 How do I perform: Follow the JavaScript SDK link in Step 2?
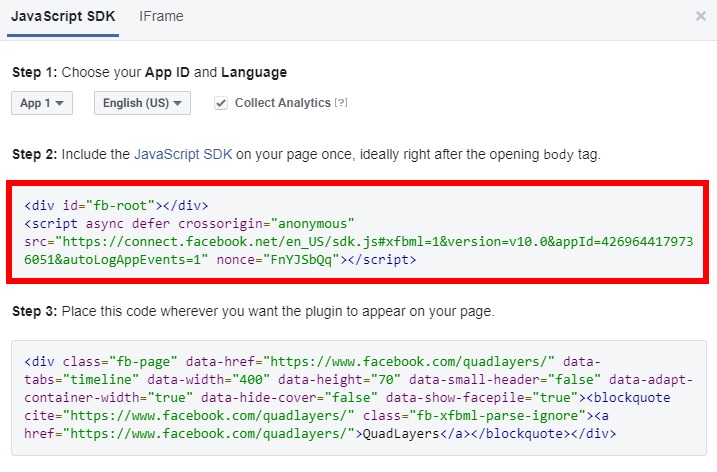(183, 154)
